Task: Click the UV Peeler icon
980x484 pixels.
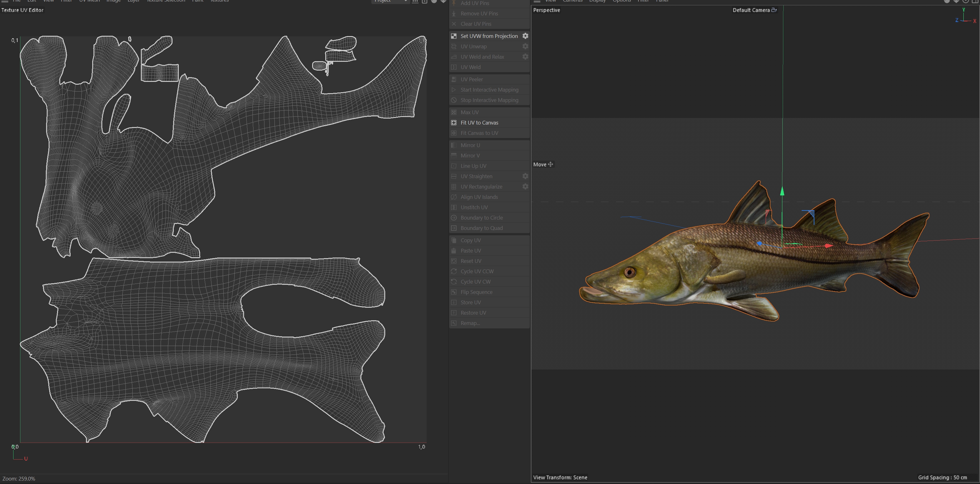Action: [x=454, y=80]
